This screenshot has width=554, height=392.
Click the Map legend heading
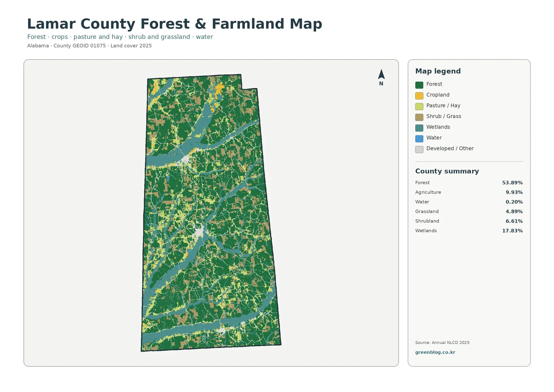(438, 71)
